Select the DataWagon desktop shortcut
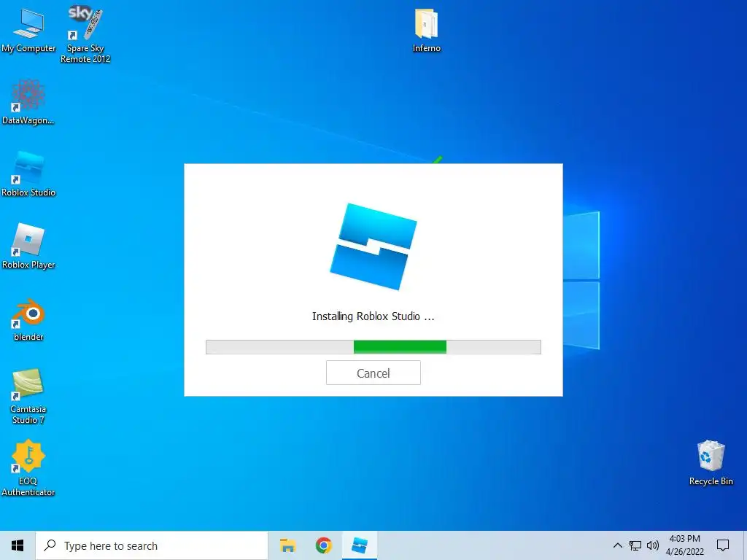This screenshot has height=560, width=747. tap(28, 102)
